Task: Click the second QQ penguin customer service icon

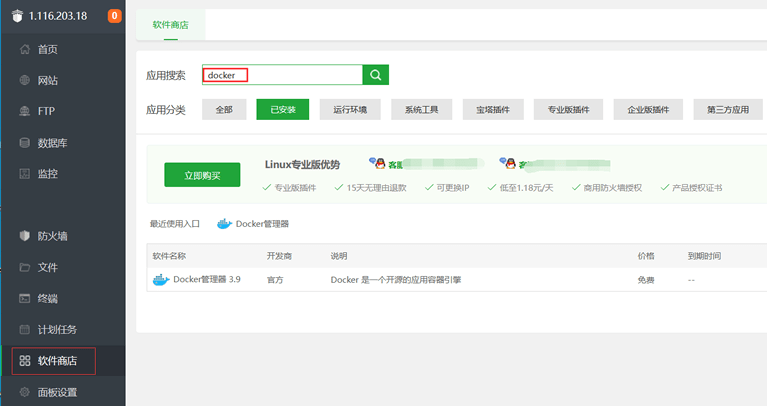Action: click(x=508, y=163)
